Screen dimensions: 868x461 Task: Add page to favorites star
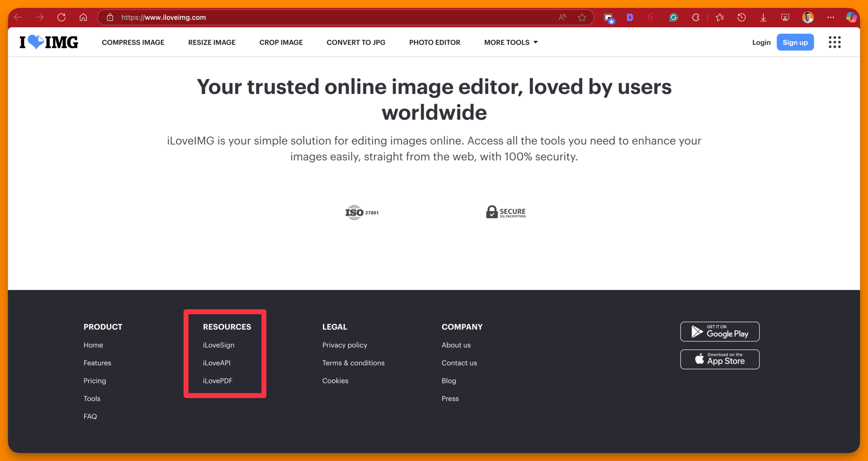pyautogui.click(x=582, y=17)
